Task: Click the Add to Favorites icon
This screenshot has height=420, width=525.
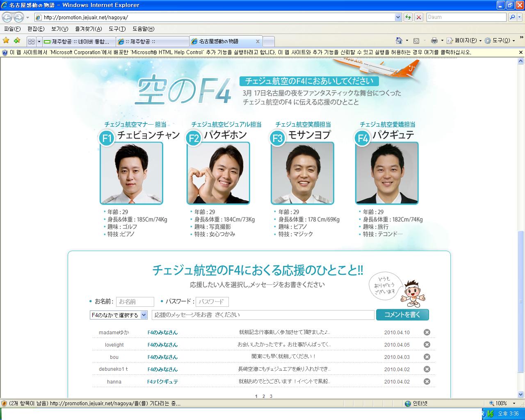Action: (17, 41)
